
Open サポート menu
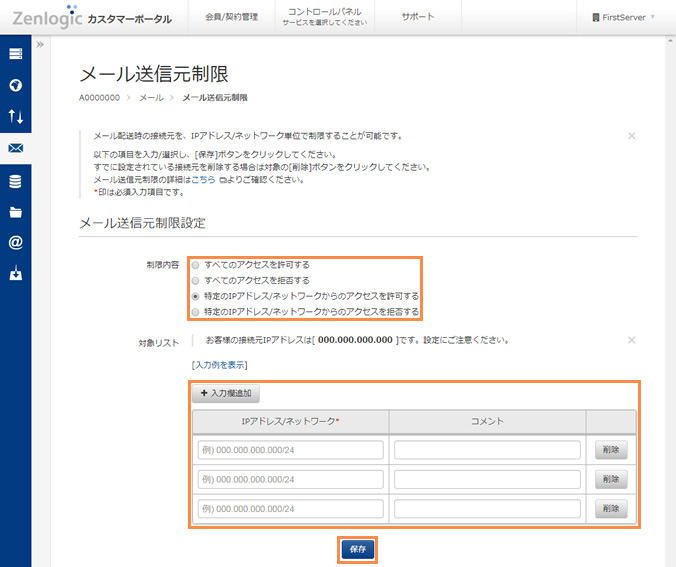(418, 17)
